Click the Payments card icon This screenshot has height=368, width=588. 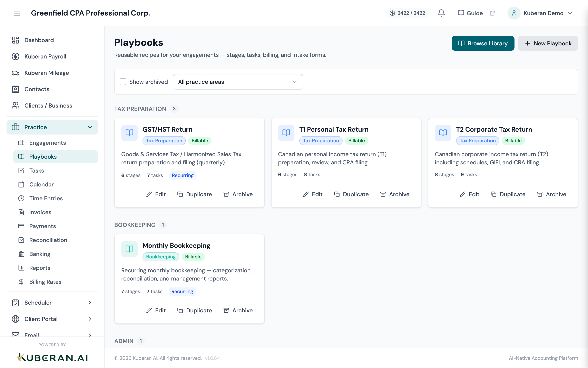pos(21,226)
